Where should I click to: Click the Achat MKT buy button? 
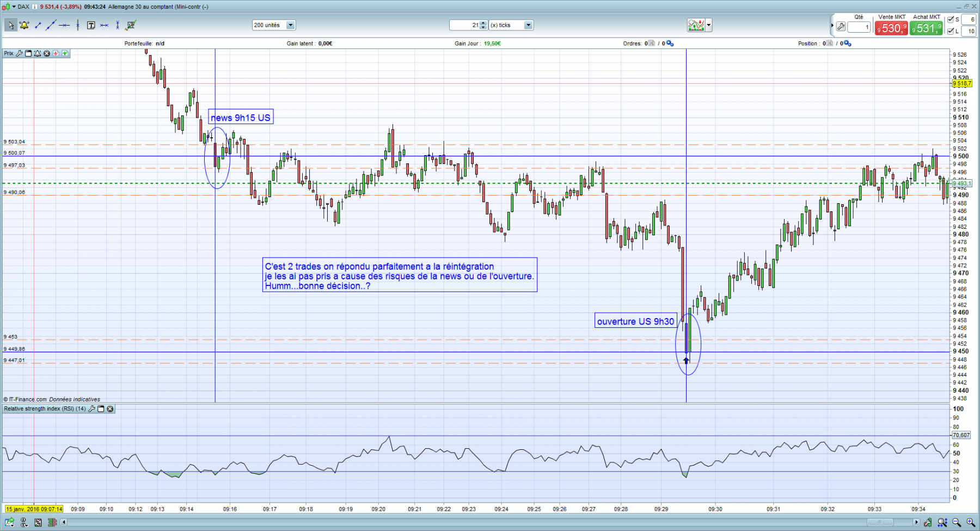pos(926,28)
